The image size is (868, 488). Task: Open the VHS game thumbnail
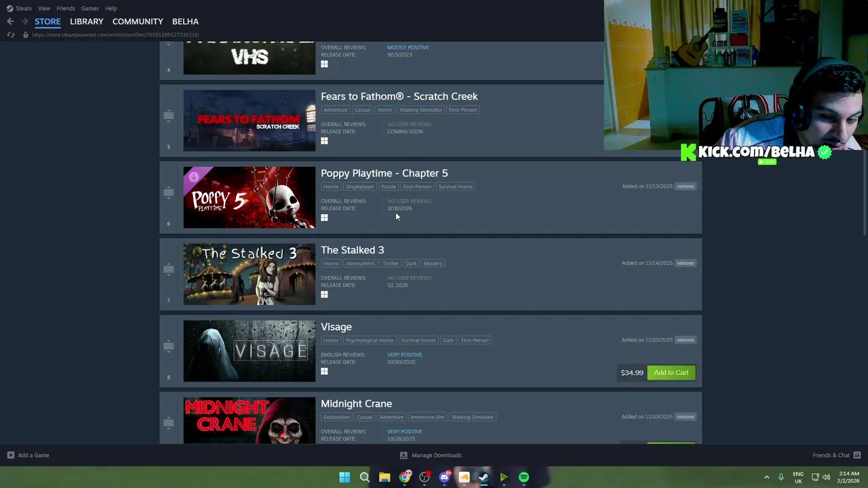(249, 58)
